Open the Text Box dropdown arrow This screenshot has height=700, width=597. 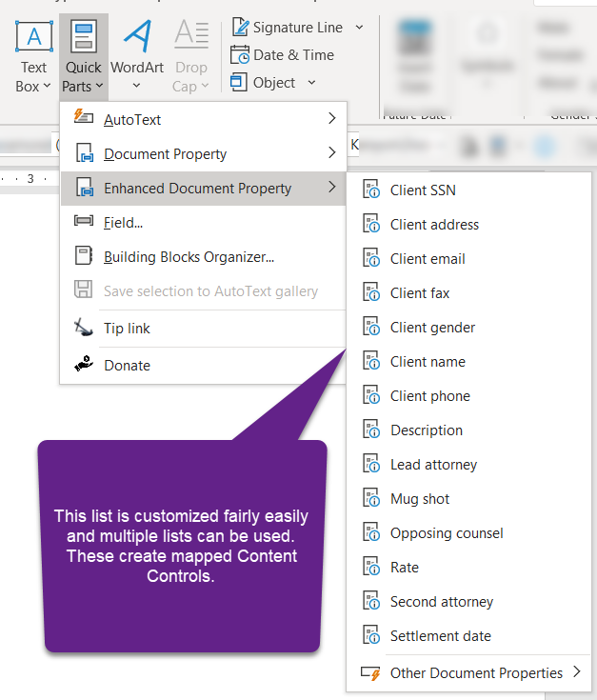point(47,86)
